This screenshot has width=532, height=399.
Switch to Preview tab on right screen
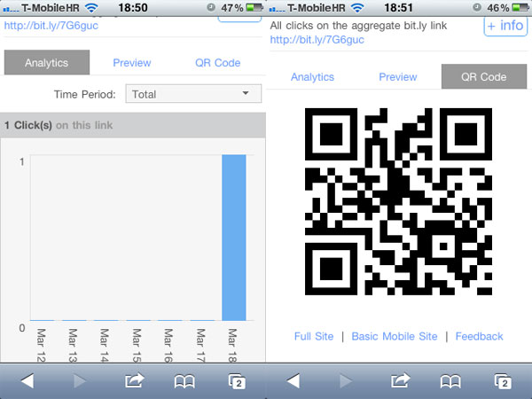pyautogui.click(x=398, y=77)
